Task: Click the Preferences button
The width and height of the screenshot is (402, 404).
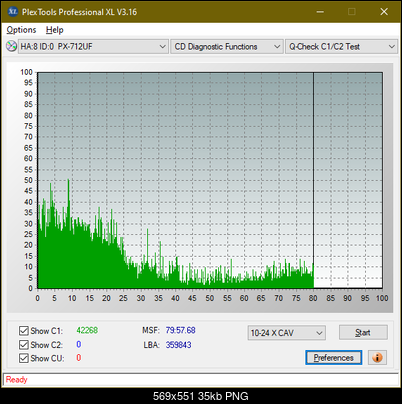Action: click(333, 358)
